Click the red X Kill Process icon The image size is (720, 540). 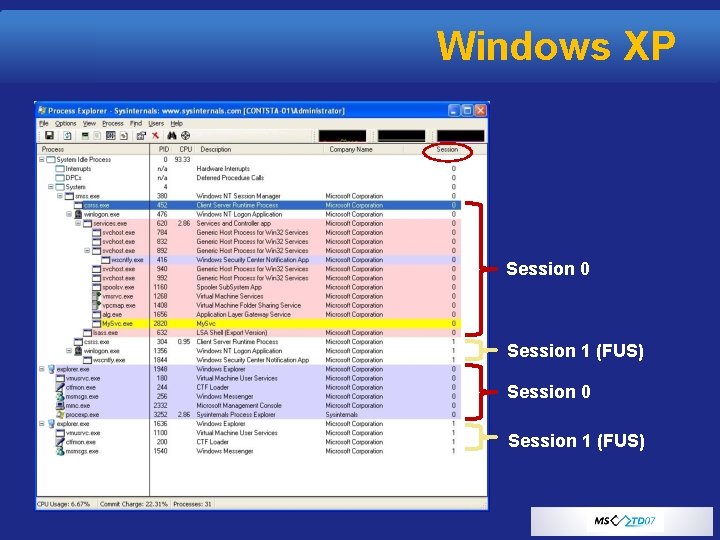pyautogui.click(x=155, y=135)
